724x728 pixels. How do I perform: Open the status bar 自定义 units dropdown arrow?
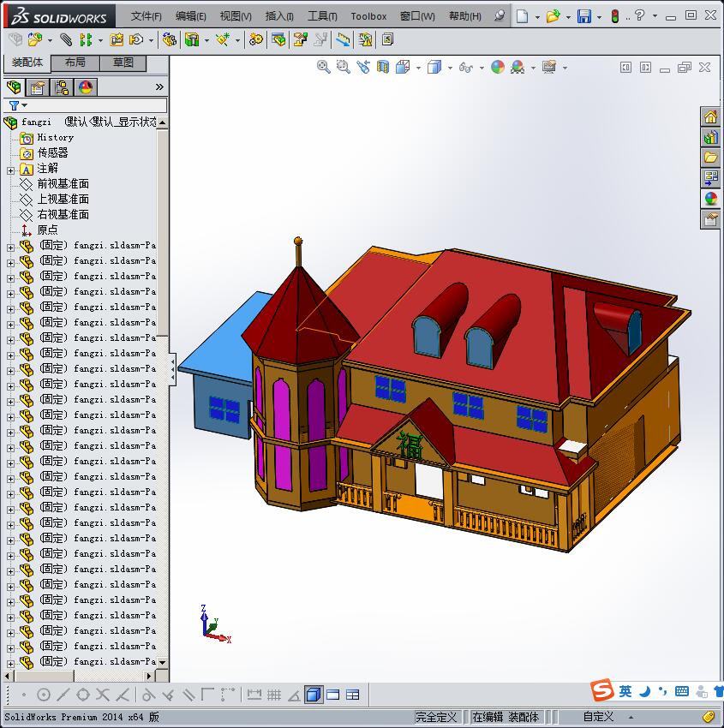pos(631,718)
